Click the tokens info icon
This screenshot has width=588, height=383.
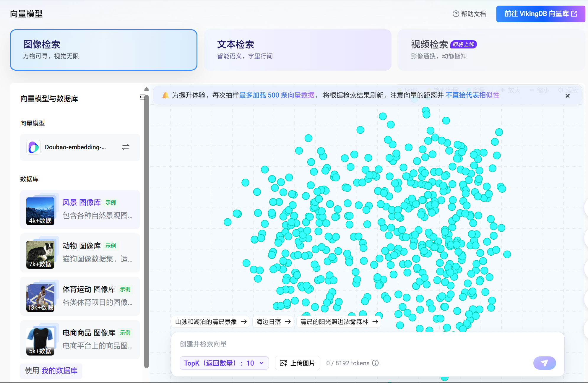pyautogui.click(x=375, y=363)
